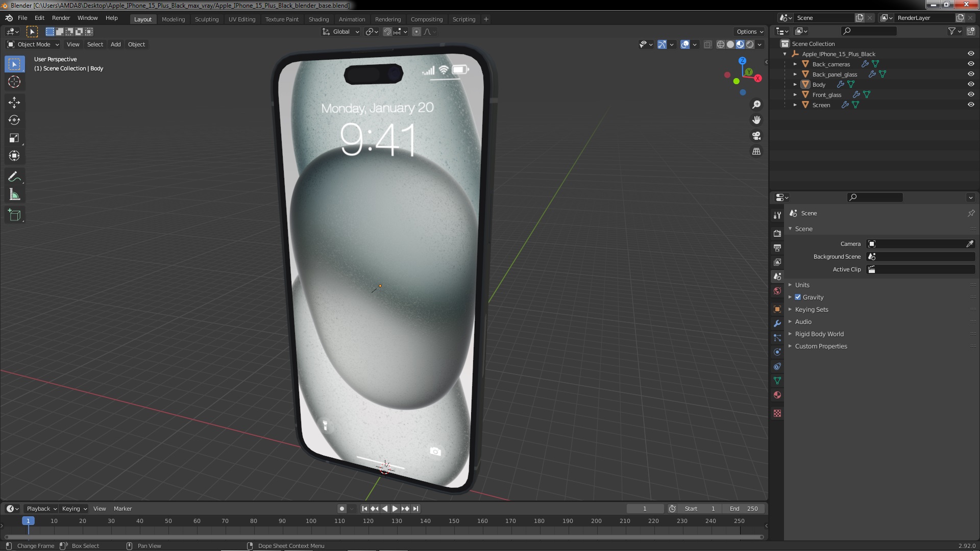Open the File menu
The image size is (980, 551).
tap(22, 18)
